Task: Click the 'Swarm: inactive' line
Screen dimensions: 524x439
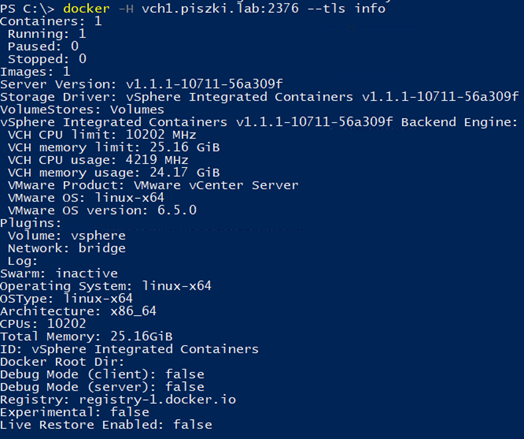Action: (59, 274)
